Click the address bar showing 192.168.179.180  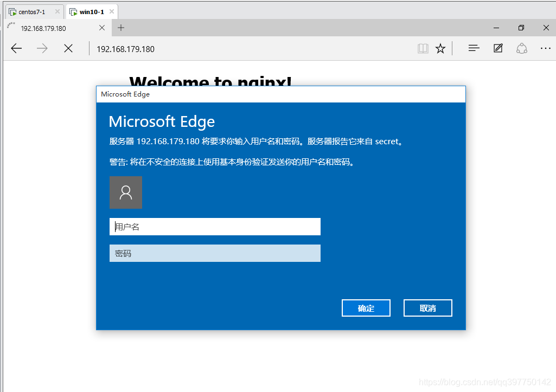tap(125, 49)
